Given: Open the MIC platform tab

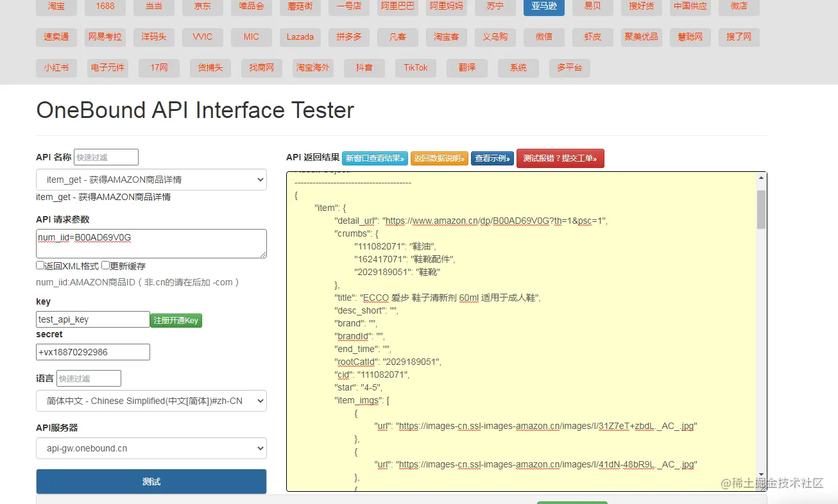Looking at the screenshot, I should (252, 37).
